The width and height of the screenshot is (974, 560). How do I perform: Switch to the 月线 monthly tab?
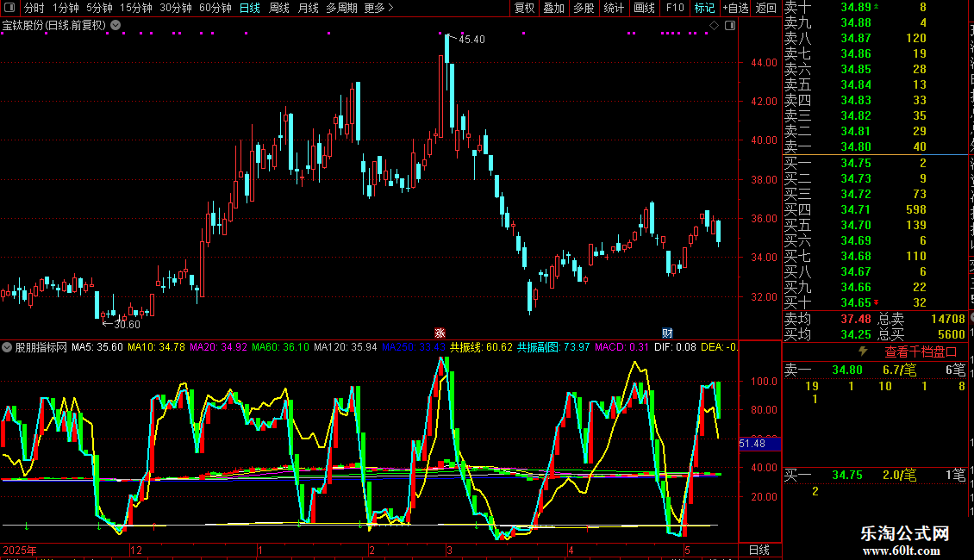click(308, 8)
